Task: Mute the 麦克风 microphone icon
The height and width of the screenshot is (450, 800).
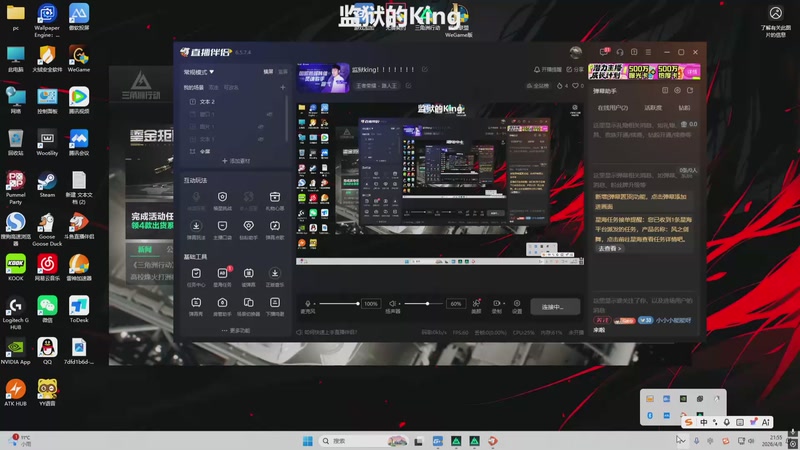Action: 308,304
